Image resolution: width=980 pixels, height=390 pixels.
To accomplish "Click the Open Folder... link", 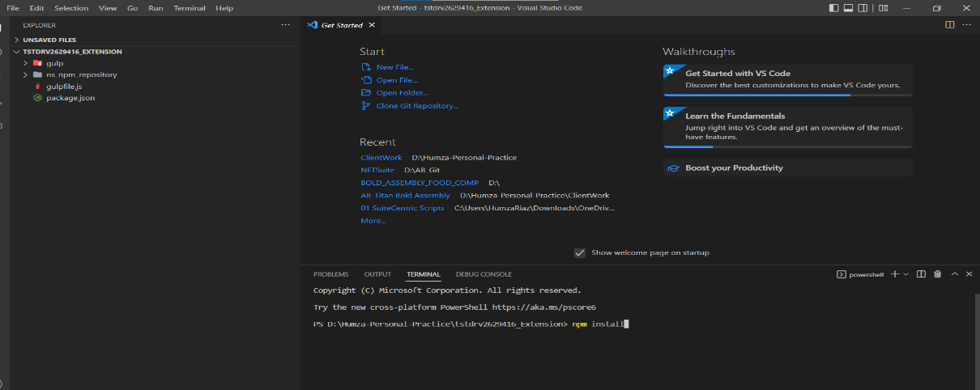I will (x=403, y=93).
